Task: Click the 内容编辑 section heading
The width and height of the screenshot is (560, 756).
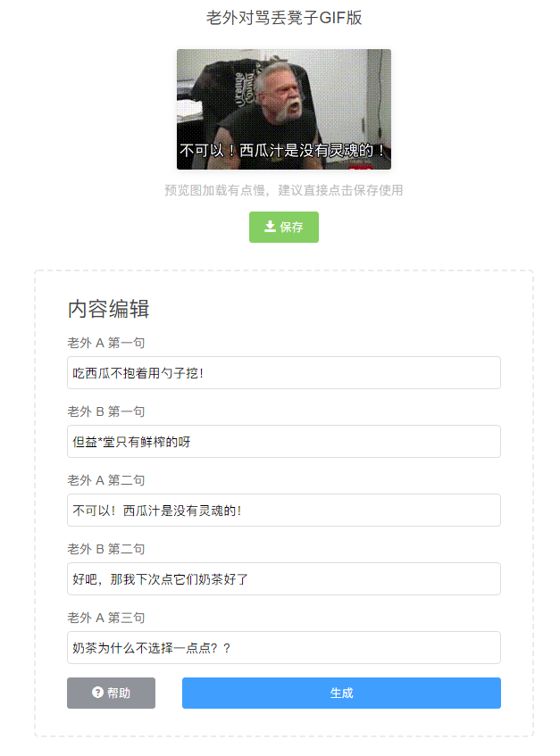Action: tap(109, 309)
